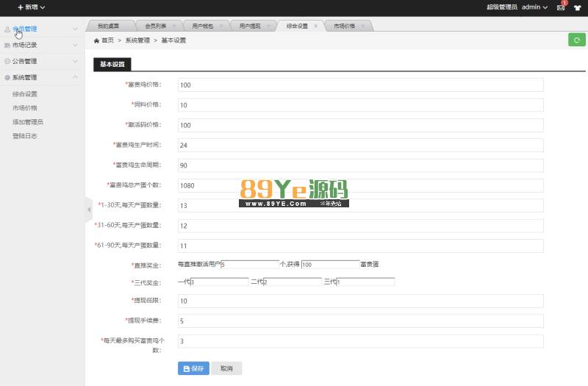The width and height of the screenshot is (588, 386).
Task: Expand the 会员管理 sidebar menu
Action: (x=43, y=29)
